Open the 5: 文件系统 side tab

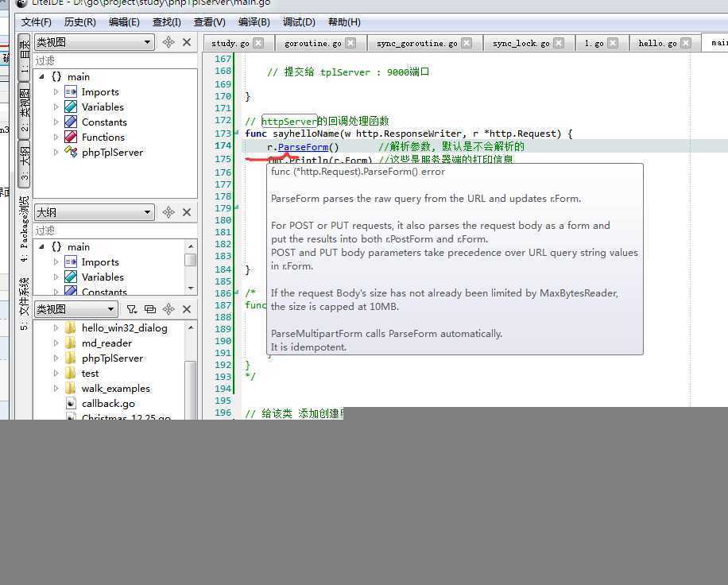24,304
